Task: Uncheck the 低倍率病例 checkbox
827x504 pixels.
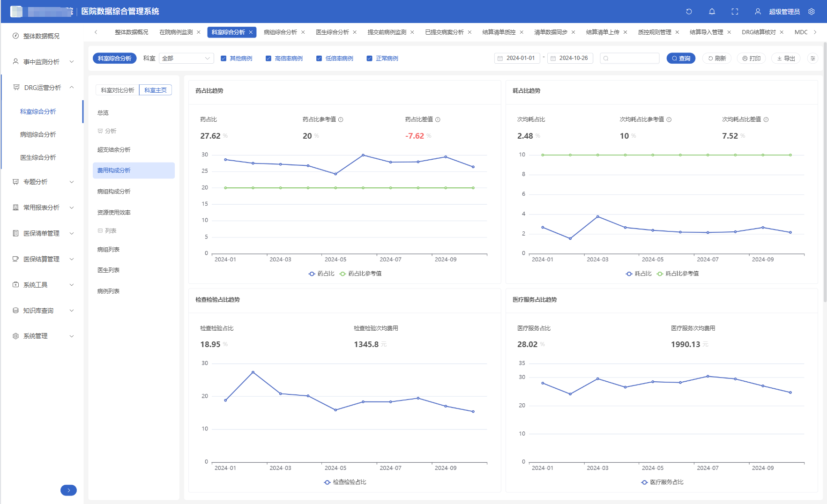Action: pos(319,59)
